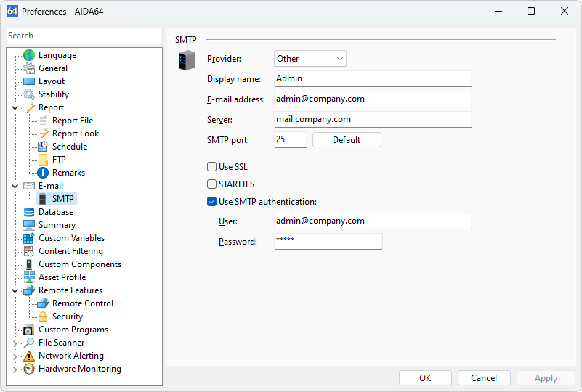582x392 pixels.
Task: Open the Provider dropdown
Action: click(310, 59)
